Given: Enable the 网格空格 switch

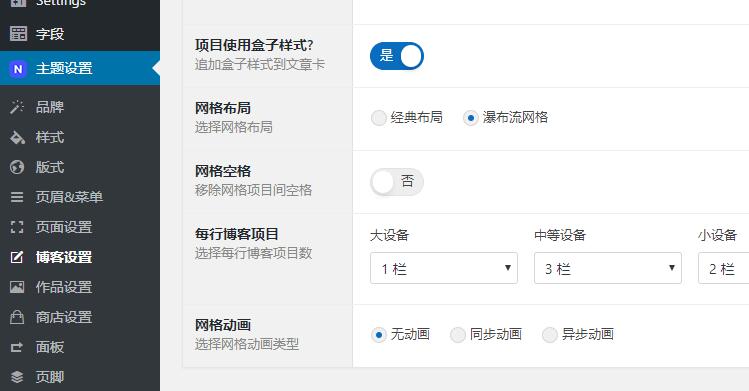Looking at the screenshot, I should coord(396,182).
